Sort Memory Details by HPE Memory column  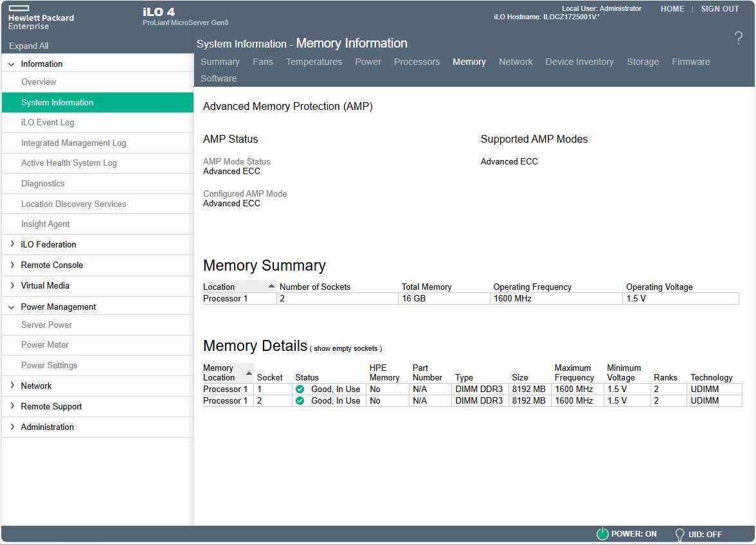384,373
